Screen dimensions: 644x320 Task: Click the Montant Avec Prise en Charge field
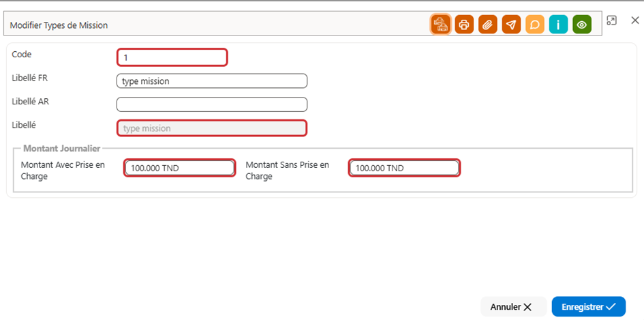(x=179, y=168)
